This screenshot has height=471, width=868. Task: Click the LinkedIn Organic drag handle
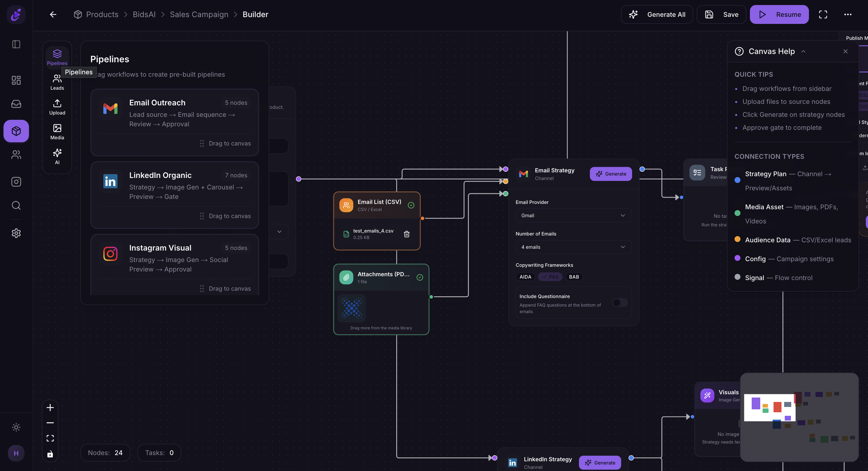[x=202, y=216]
